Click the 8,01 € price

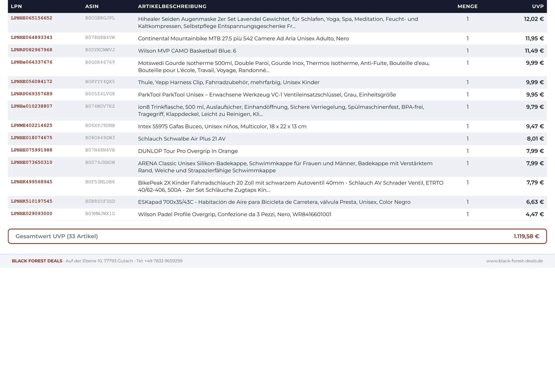[x=535, y=139]
